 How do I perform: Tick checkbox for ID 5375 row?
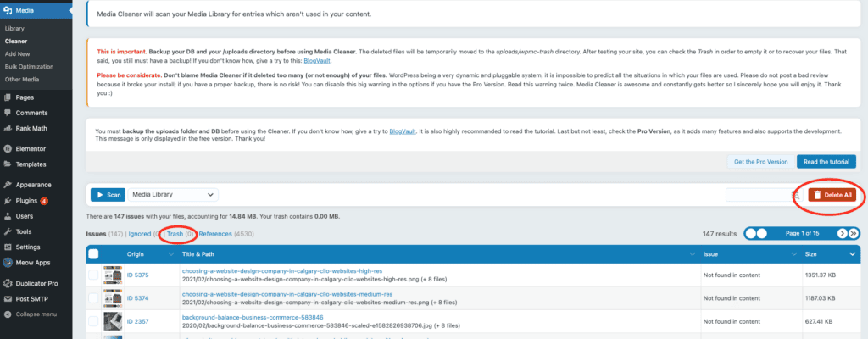tap(93, 275)
